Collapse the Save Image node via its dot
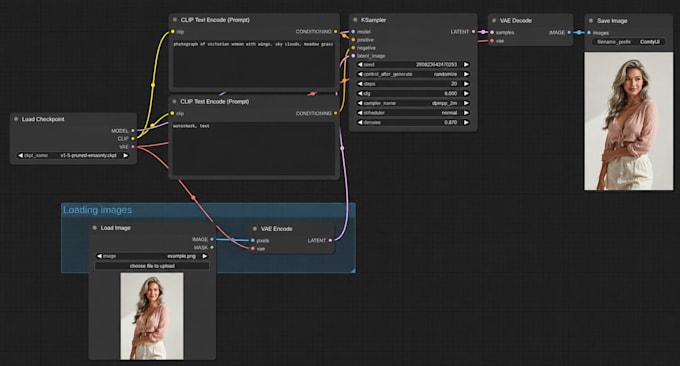 591,20
